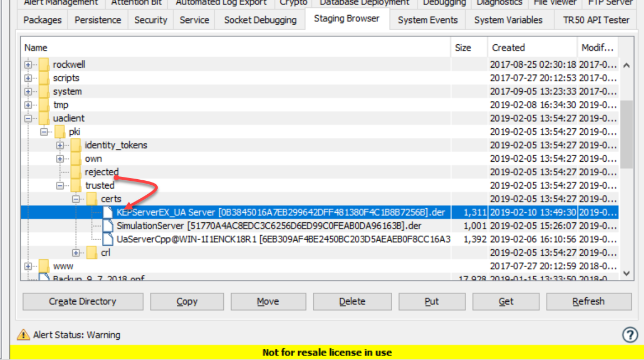This screenshot has height=360, width=644.
Task: Click the vertical scrollbar down arrow
Action: tap(626, 273)
